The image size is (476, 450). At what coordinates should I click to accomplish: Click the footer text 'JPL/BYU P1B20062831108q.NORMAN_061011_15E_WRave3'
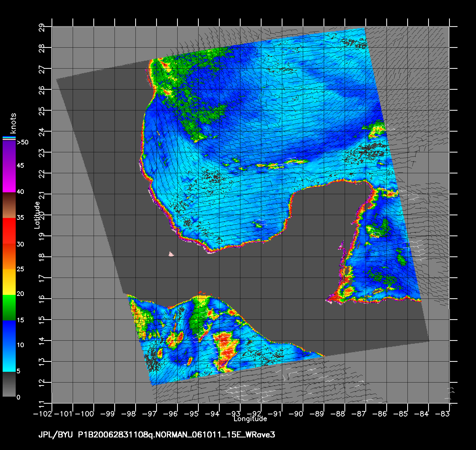coord(157,435)
